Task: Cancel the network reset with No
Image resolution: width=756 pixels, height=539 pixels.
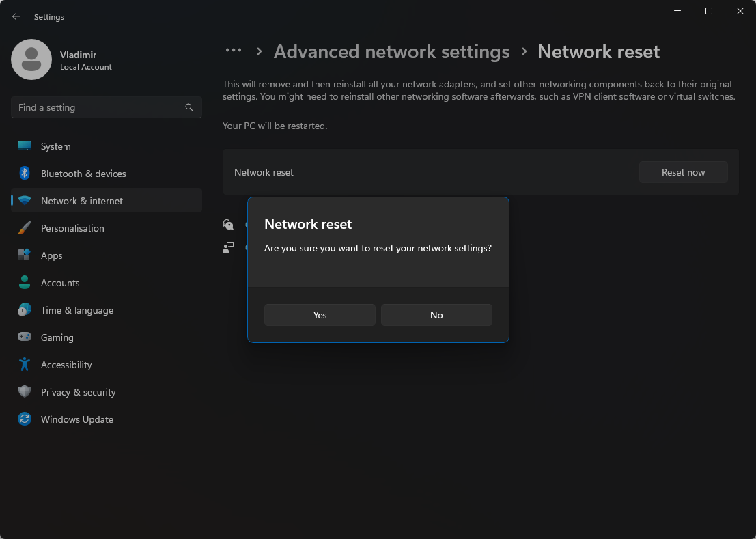Action: pyautogui.click(x=436, y=315)
